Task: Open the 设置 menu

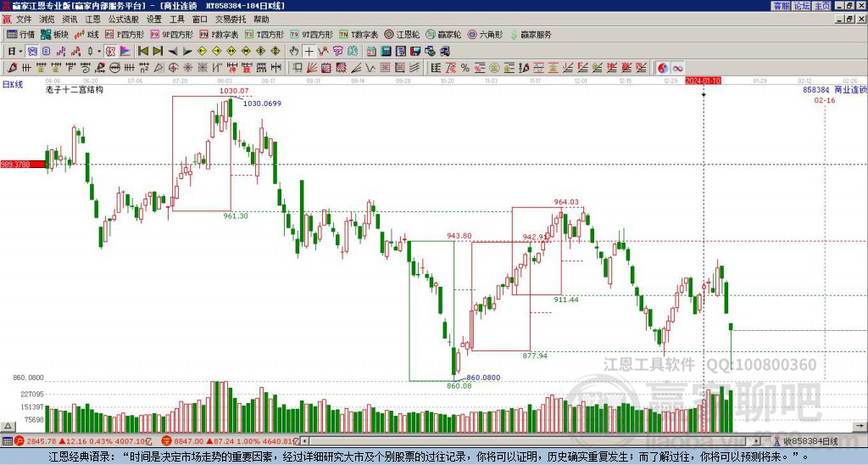Action: [x=154, y=20]
